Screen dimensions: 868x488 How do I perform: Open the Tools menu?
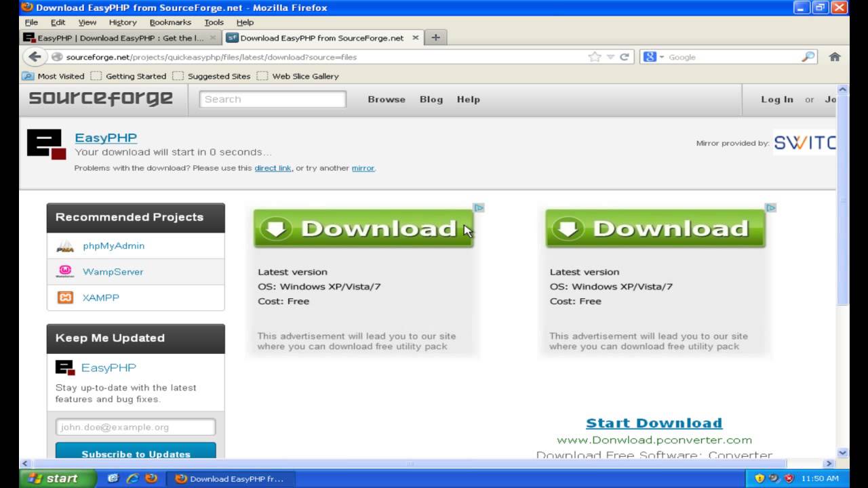[214, 22]
